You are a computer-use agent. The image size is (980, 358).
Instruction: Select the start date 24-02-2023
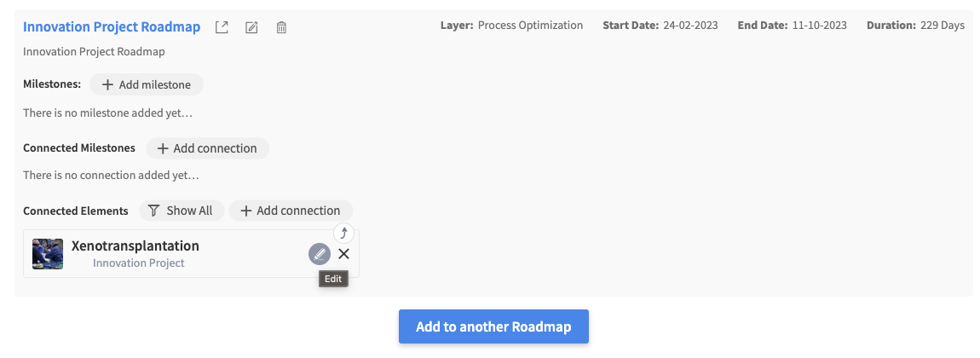point(689,26)
